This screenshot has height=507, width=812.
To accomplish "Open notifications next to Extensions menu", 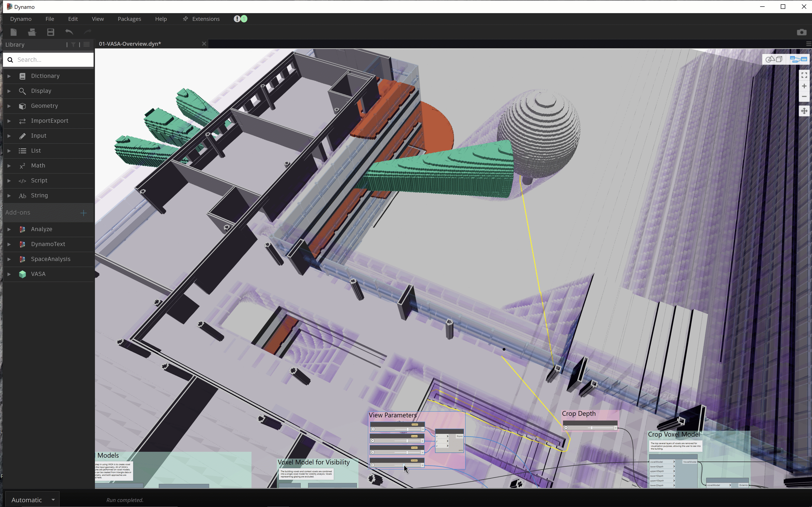I will coord(240,19).
